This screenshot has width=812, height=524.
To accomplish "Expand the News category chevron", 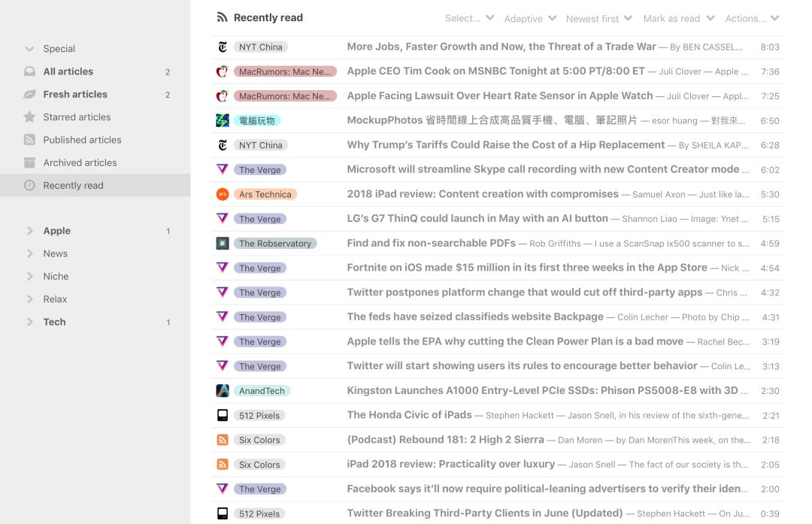I will click(x=29, y=253).
